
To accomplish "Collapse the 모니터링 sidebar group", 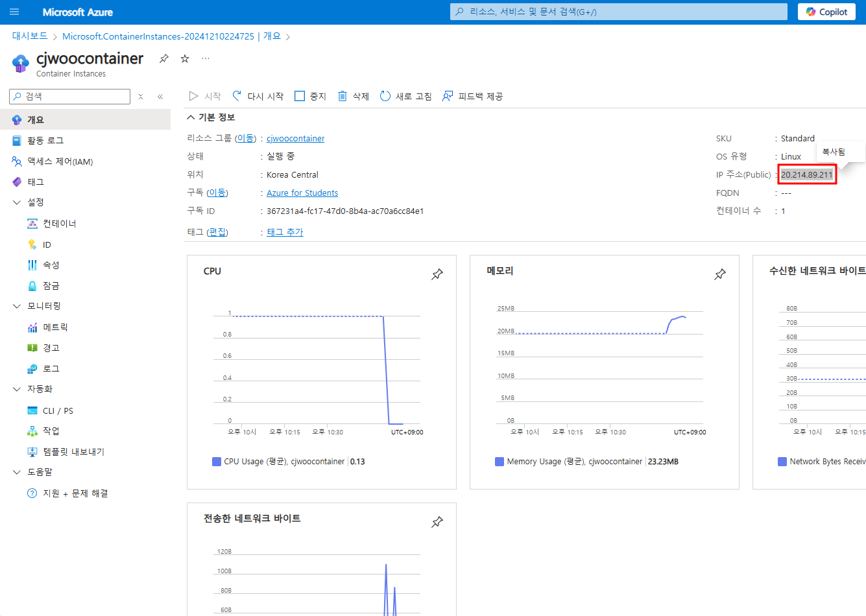I will tap(17, 306).
